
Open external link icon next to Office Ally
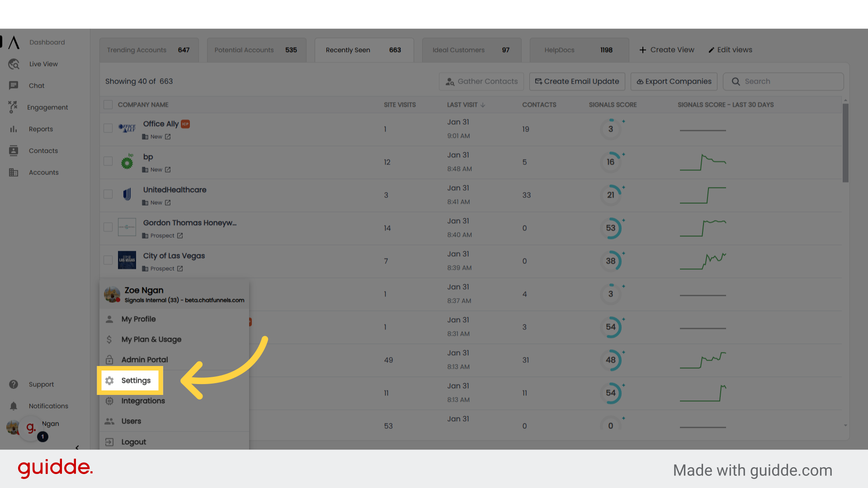(168, 137)
